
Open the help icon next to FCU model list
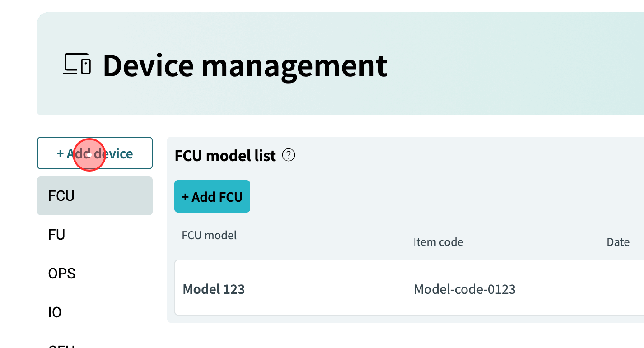click(289, 155)
